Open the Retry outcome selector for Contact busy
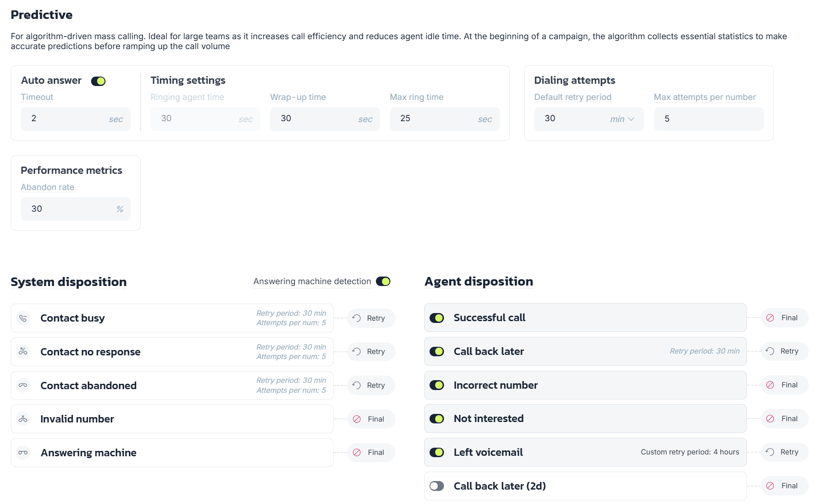Screen dimensions: 819x504 point(371,318)
